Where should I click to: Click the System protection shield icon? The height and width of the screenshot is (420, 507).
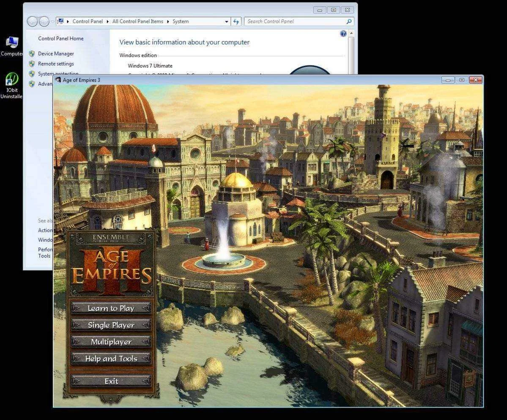click(32, 74)
